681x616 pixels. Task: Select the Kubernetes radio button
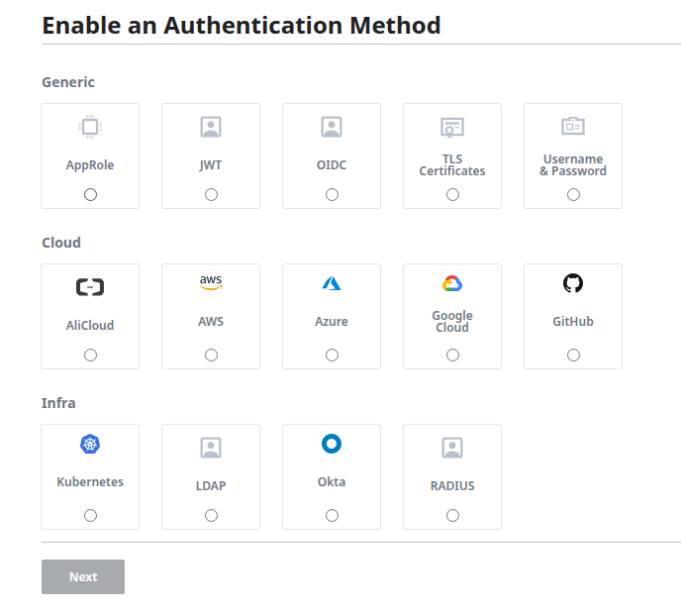click(x=90, y=516)
